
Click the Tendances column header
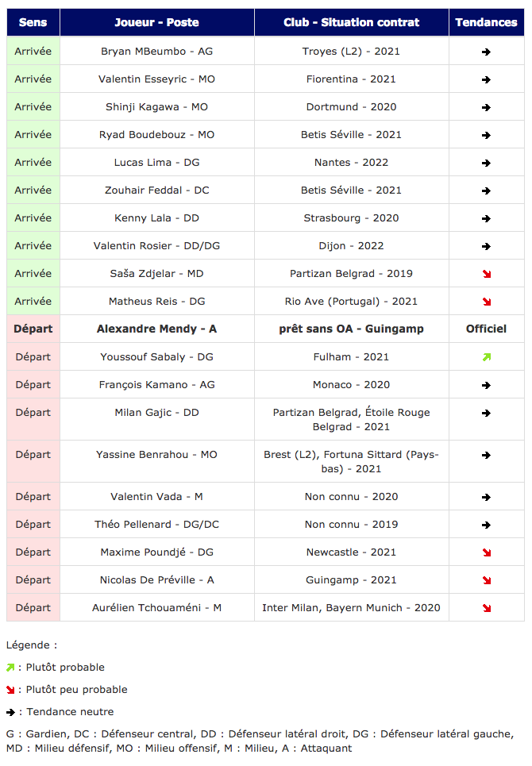pos(486,22)
